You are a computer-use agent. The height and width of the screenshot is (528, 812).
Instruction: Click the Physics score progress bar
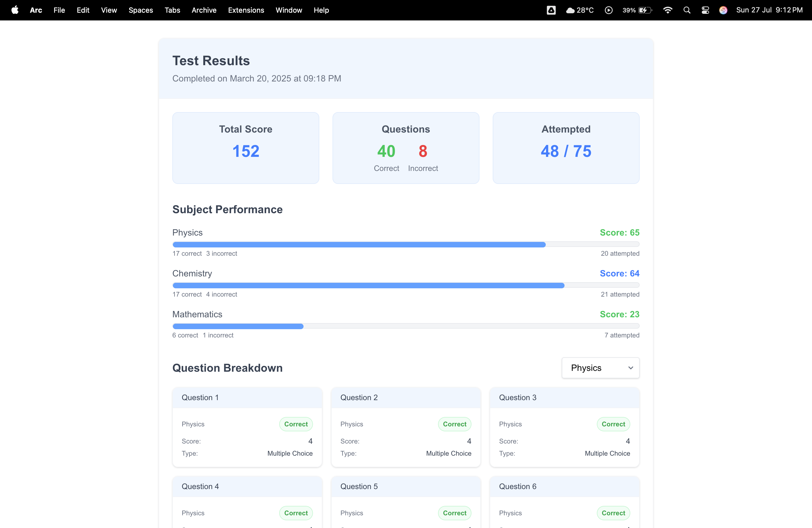point(406,244)
